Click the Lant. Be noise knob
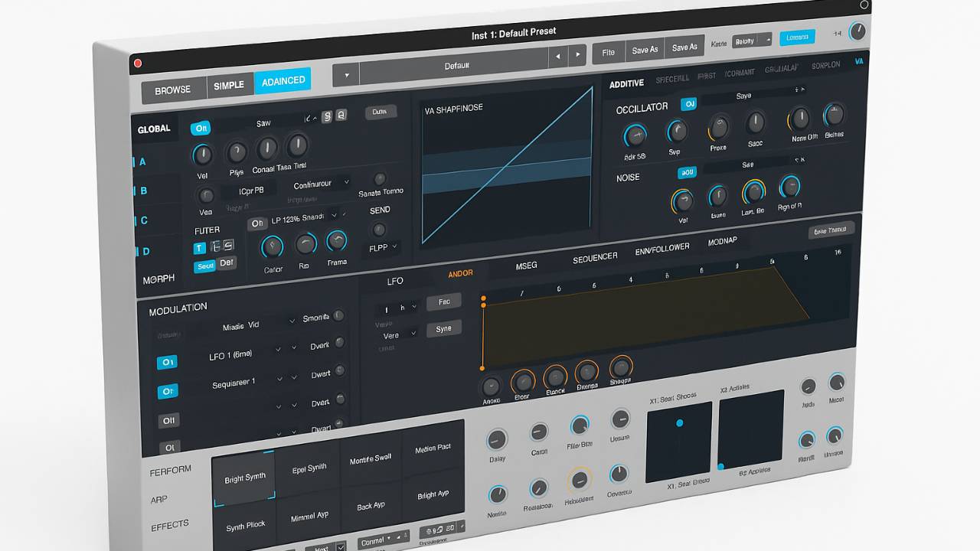 click(753, 191)
